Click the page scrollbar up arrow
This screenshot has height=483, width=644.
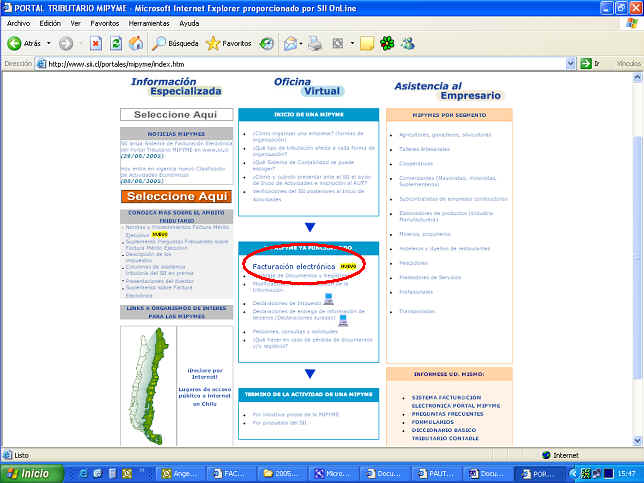tap(637, 77)
